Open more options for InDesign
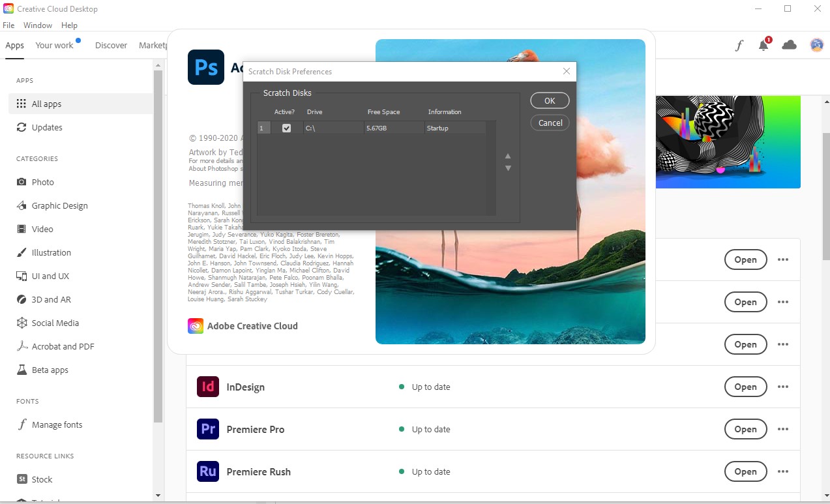The width and height of the screenshot is (830, 504). point(782,387)
